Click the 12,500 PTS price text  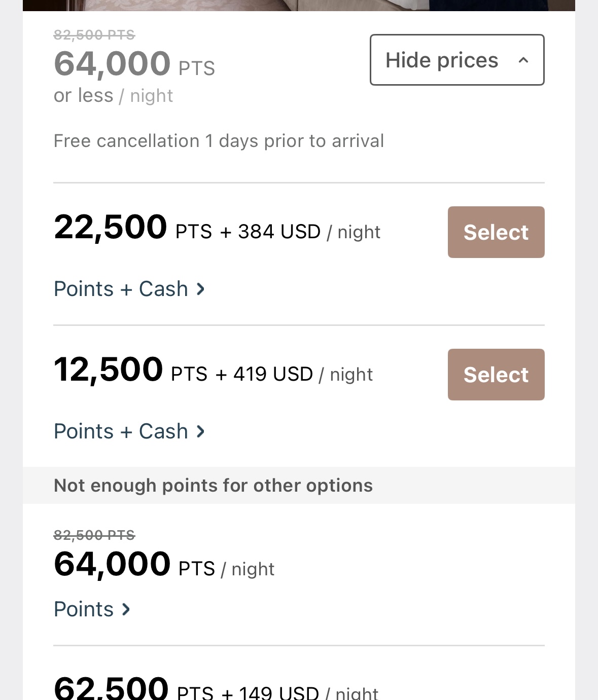pos(109,370)
